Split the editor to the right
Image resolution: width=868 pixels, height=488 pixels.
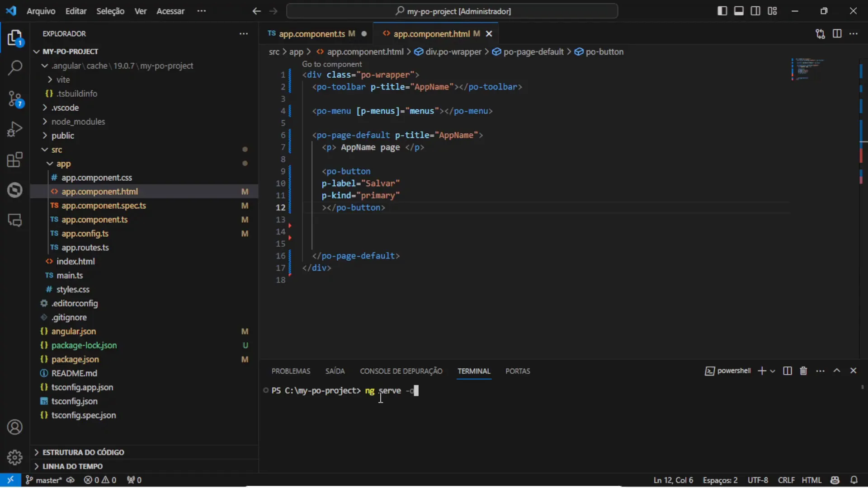point(837,34)
